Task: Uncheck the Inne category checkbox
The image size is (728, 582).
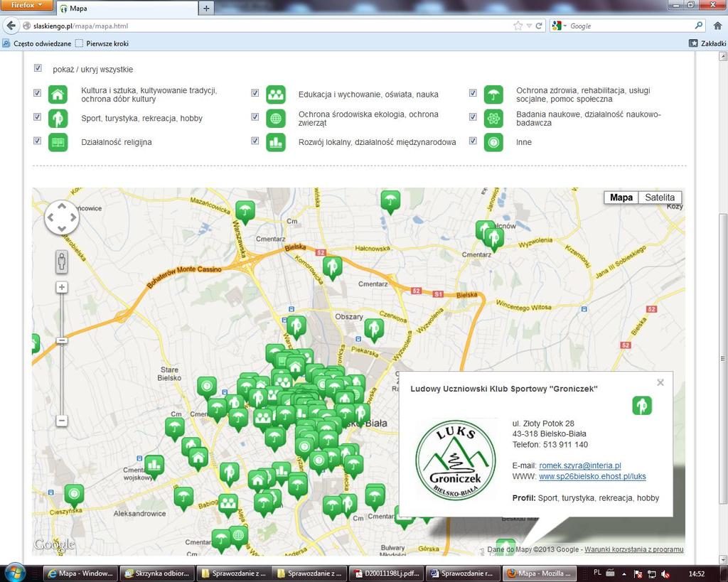Action: tap(473, 141)
